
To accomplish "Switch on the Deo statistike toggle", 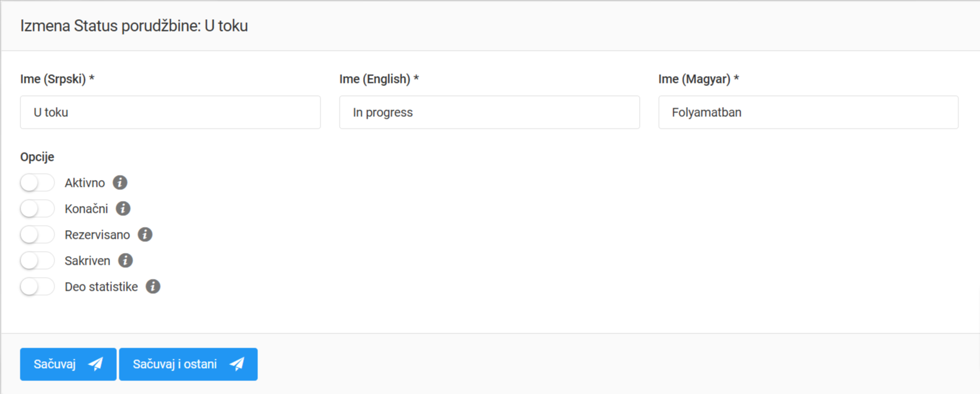I will coord(37,286).
